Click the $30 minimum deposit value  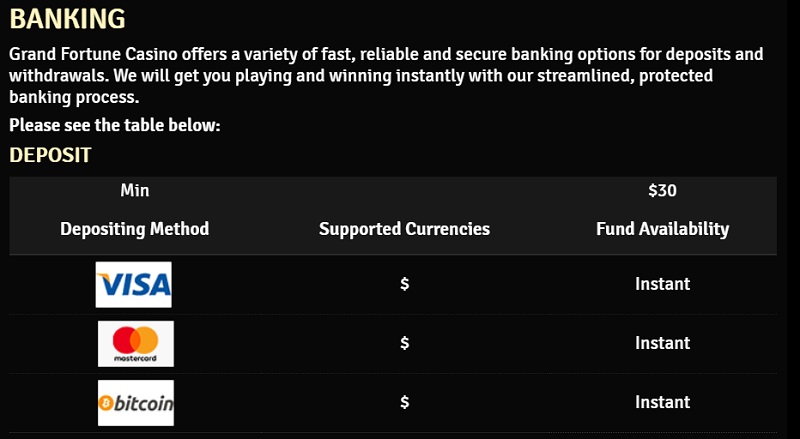pos(662,190)
